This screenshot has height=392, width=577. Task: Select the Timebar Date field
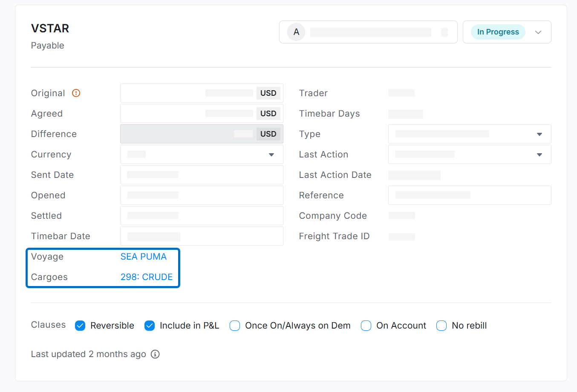click(201, 236)
